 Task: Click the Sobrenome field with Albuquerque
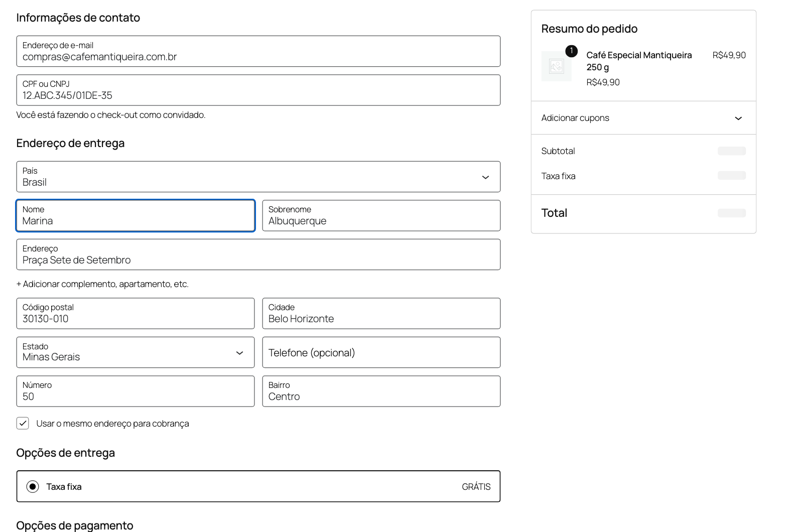point(381,216)
